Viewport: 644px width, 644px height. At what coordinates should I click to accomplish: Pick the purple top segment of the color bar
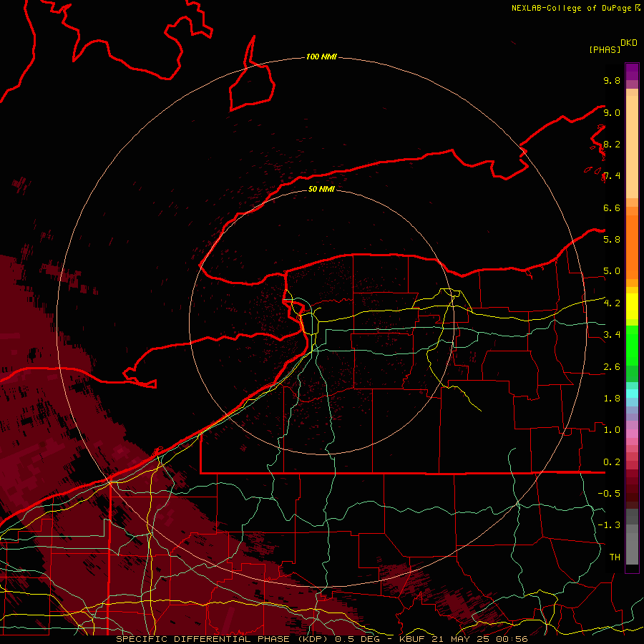(632, 72)
